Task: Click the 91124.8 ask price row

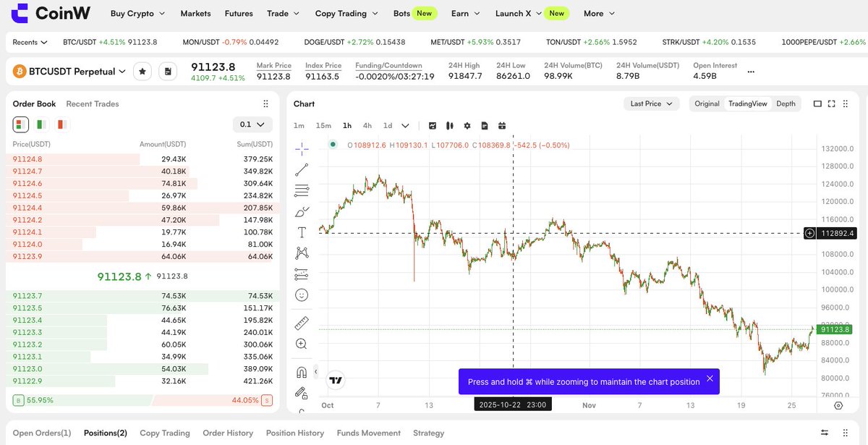Action: (142, 158)
